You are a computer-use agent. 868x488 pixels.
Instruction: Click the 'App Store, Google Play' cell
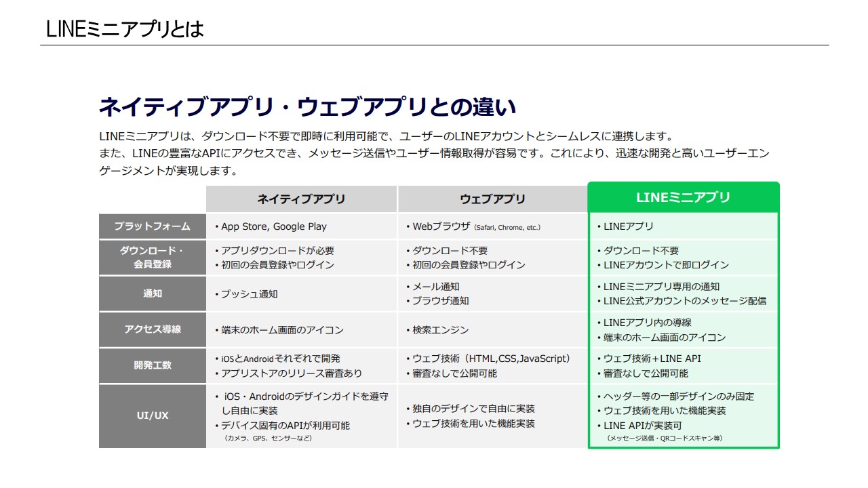tap(273, 227)
